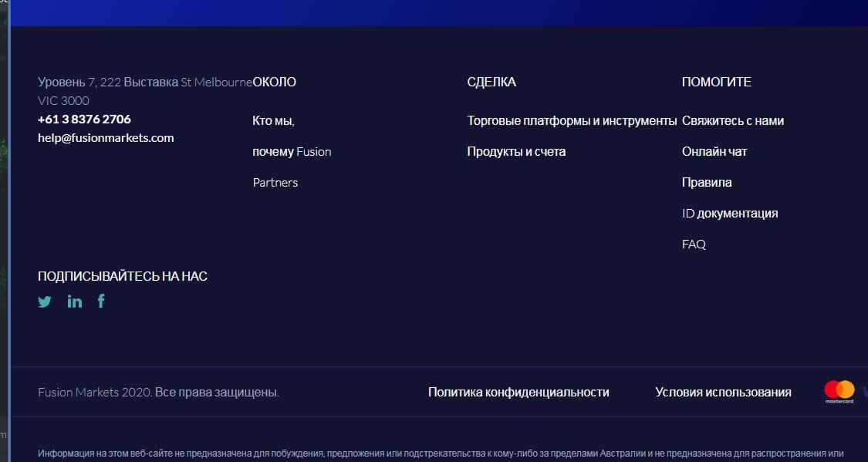Call phone number +61 3 8376 2706
868x462 pixels.
tap(84, 119)
